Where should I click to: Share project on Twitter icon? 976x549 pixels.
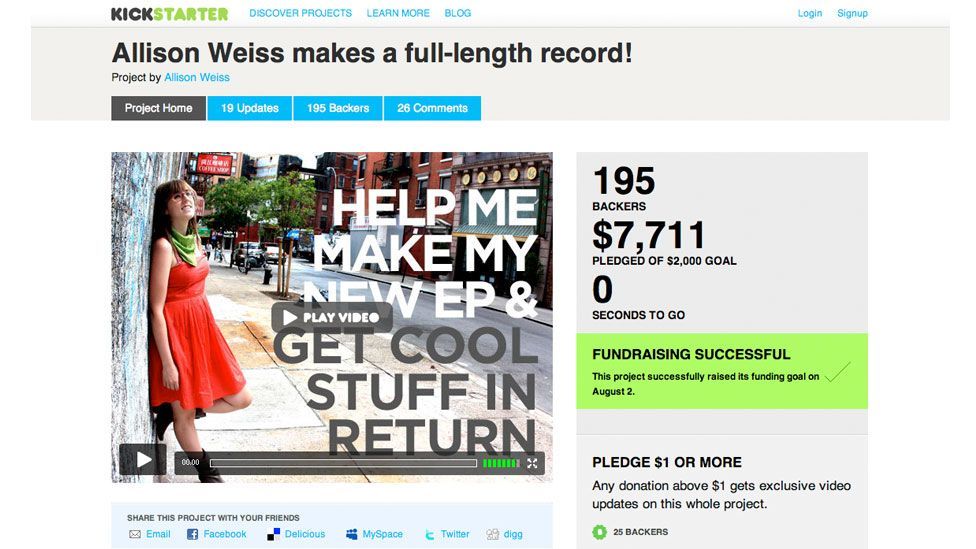[429, 534]
